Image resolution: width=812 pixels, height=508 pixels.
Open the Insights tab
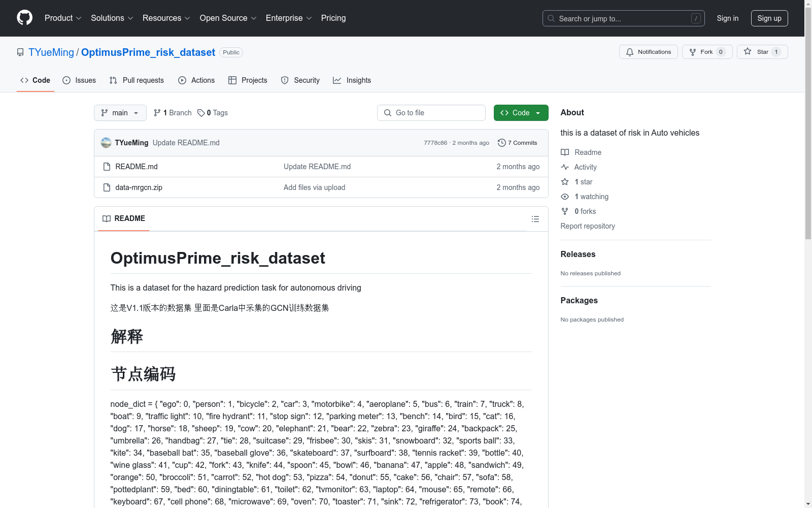click(x=352, y=80)
